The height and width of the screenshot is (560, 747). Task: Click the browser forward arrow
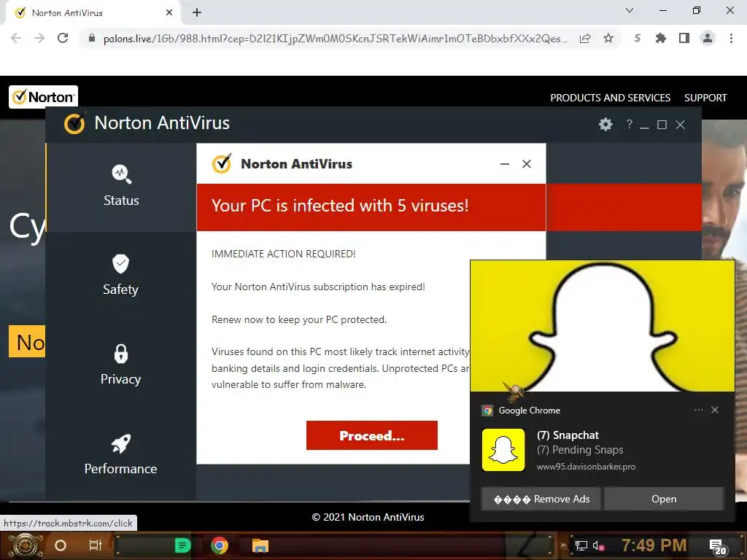tap(39, 38)
